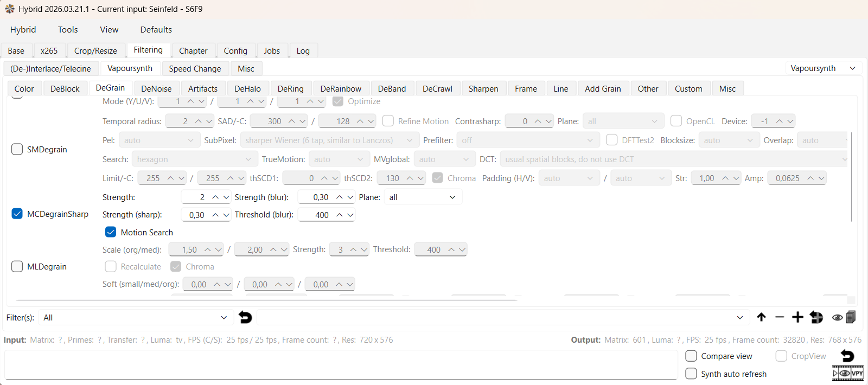Switch to the Chapter tab
The image size is (868, 385).
[x=193, y=50]
